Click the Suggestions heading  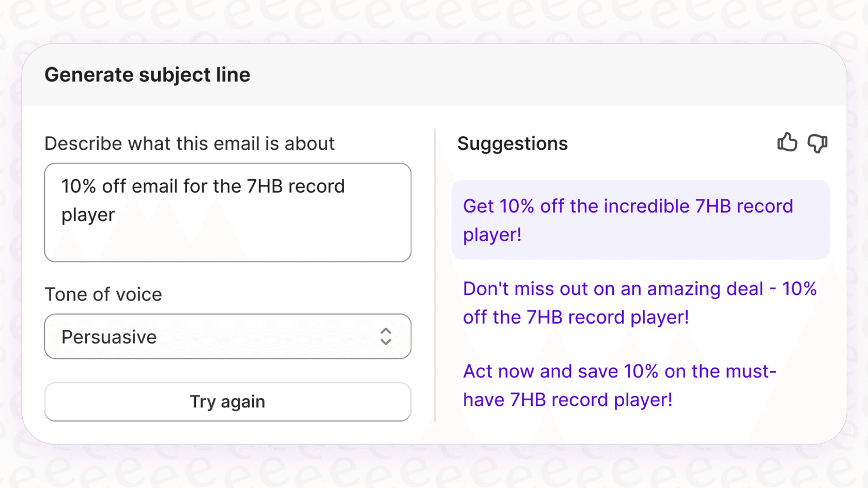[x=513, y=144]
